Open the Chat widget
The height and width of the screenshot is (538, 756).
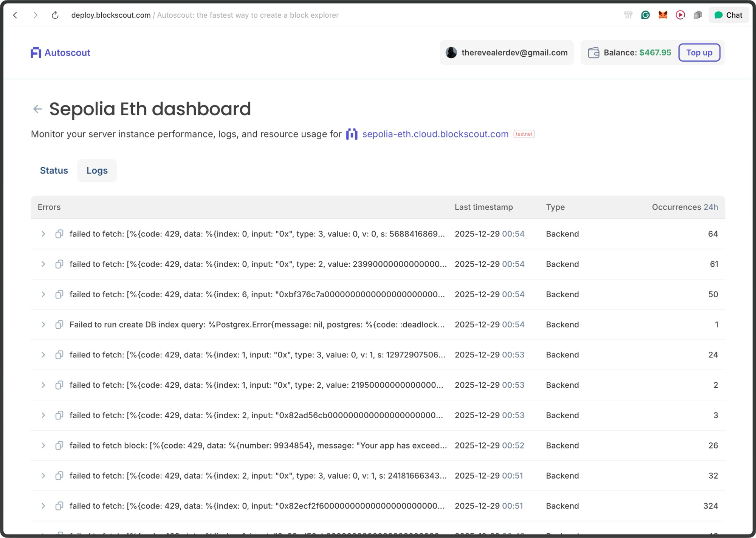pyautogui.click(x=728, y=15)
